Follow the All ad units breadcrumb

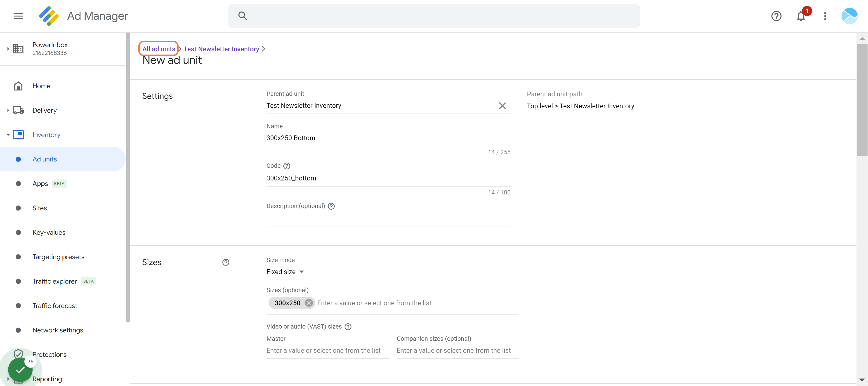coord(159,49)
